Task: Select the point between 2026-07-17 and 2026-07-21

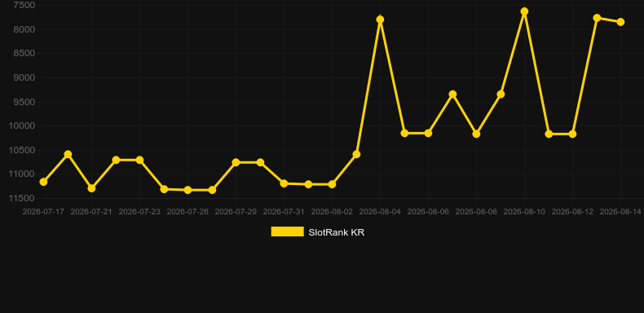Action: pos(68,154)
